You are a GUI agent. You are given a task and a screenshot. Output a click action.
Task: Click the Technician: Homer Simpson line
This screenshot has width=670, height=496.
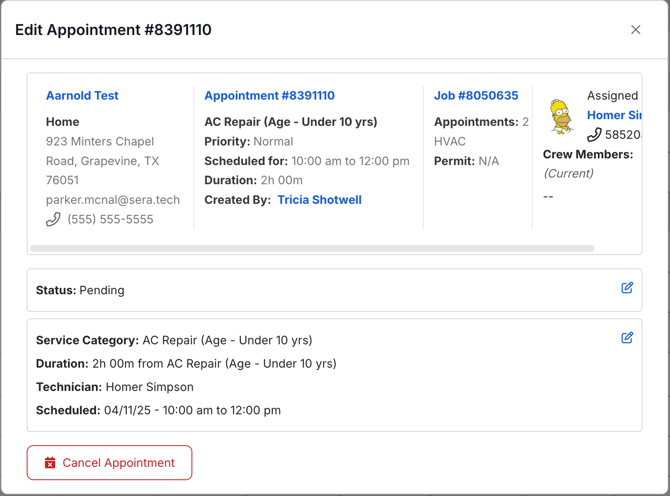click(x=115, y=387)
